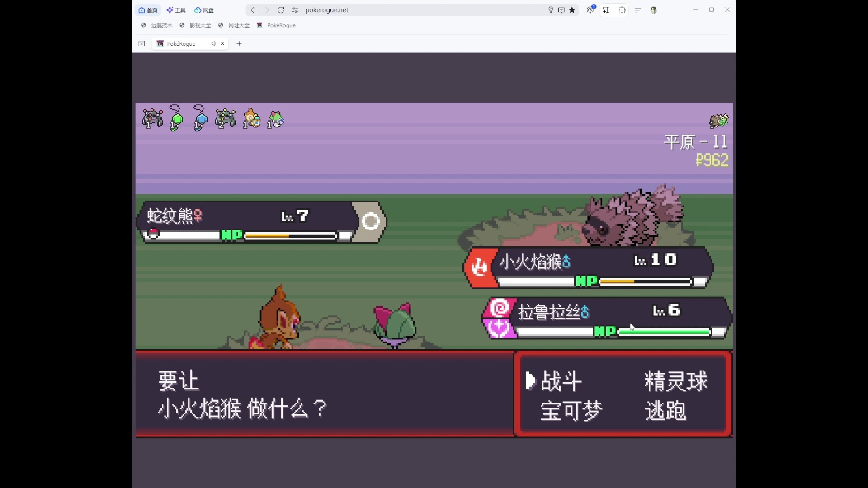Close the PokéRogue tab

[x=222, y=43]
